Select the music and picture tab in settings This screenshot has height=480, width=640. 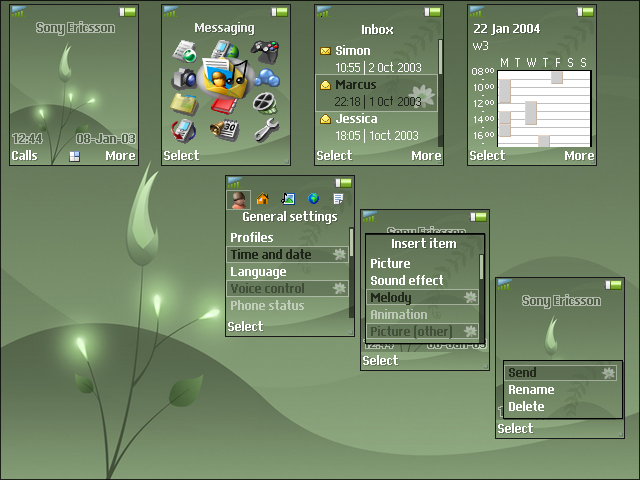coord(288,199)
